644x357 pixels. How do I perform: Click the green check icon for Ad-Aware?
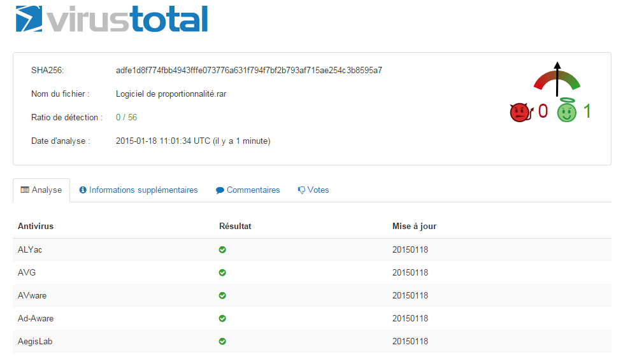pos(222,318)
